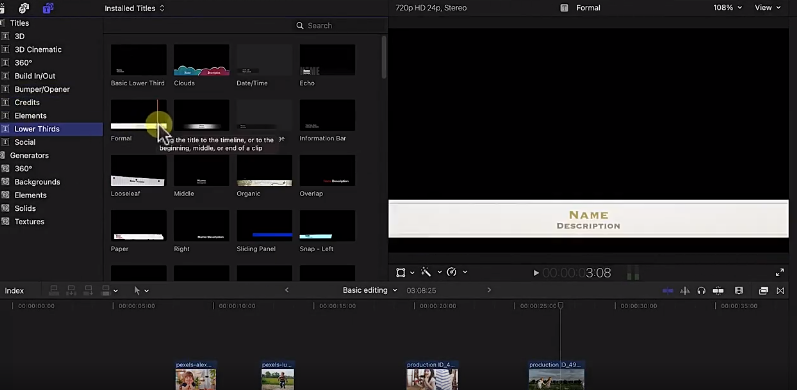Open the viewer View options menu
This screenshot has width=797, height=390.
click(x=768, y=8)
